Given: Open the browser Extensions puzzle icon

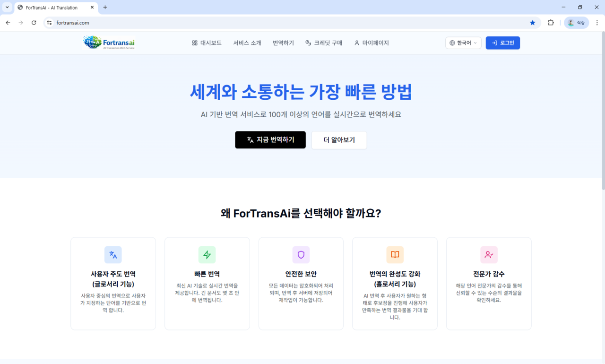Looking at the screenshot, I should (551, 23).
